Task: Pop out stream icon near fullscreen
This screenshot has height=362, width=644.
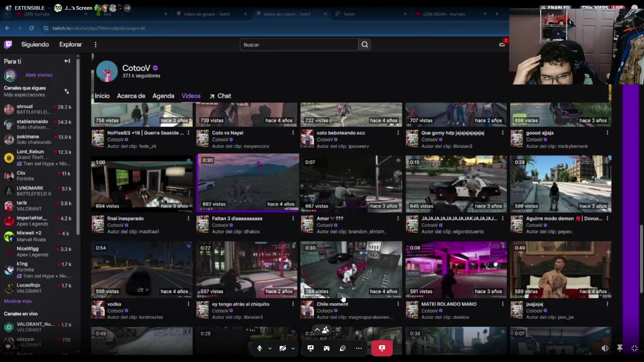Action: tap(620, 348)
